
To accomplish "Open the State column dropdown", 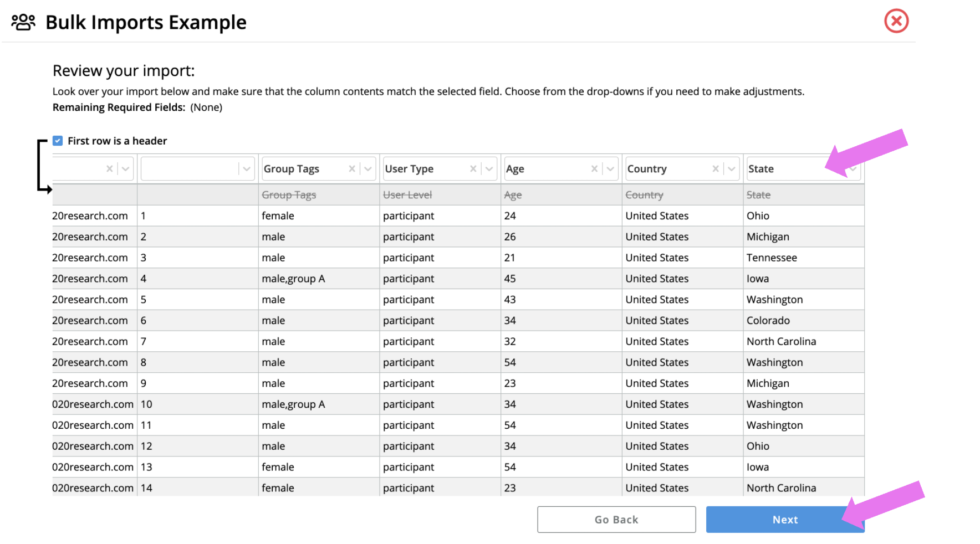I will point(853,169).
